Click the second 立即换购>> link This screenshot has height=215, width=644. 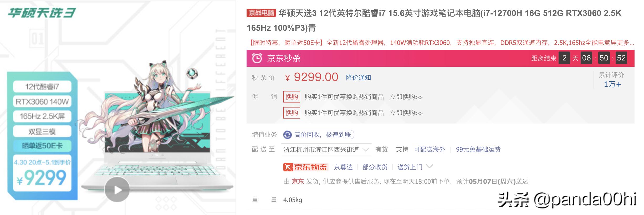click(406, 113)
